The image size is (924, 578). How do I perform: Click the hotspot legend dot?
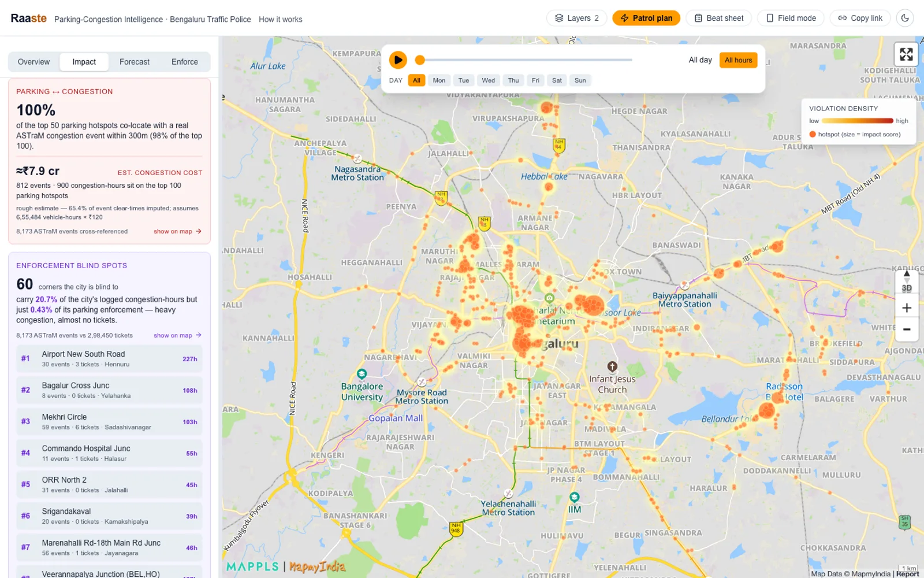pos(813,134)
